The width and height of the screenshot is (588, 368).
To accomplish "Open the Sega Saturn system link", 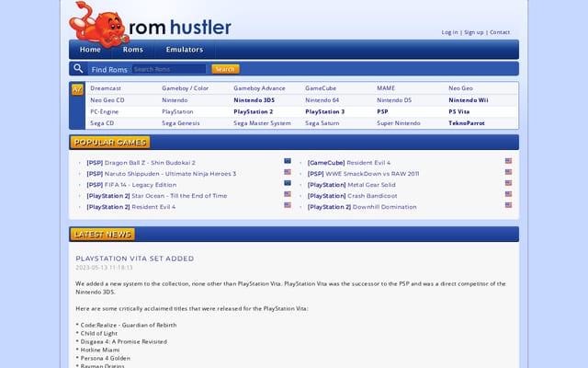I will (322, 123).
